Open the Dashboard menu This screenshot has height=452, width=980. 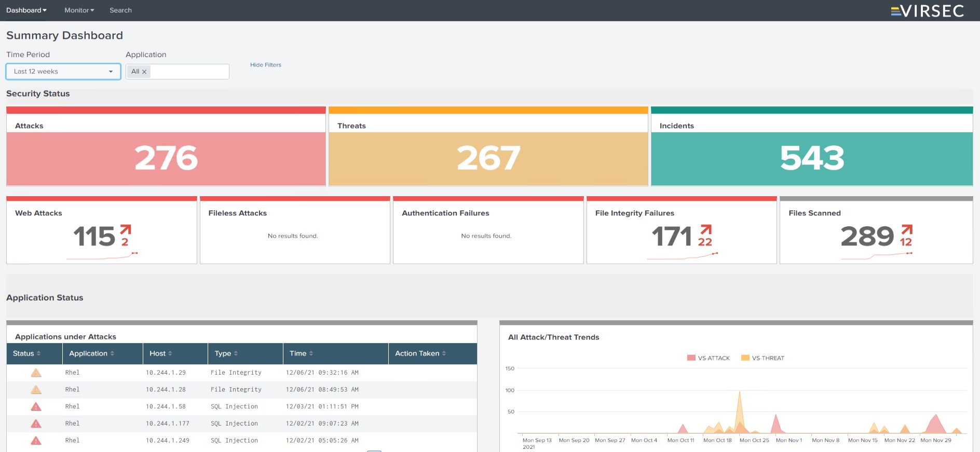[x=26, y=10]
